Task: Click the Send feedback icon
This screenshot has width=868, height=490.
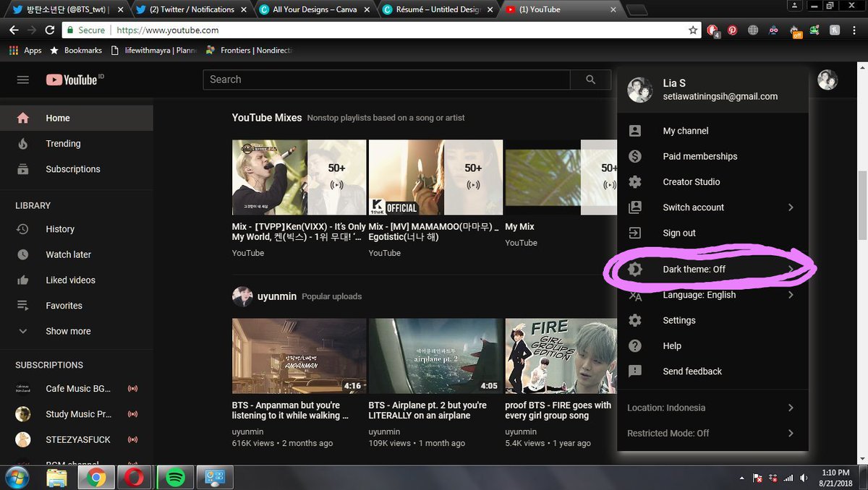Action: tap(635, 371)
